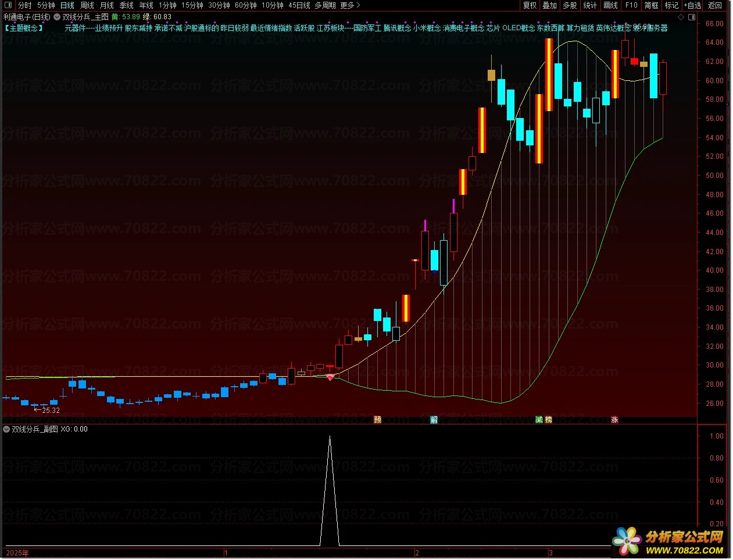Viewport: 733px width, 560px height.
Task: Click the 承诺不减 concept tag
Action: click(x=168, y=28)
